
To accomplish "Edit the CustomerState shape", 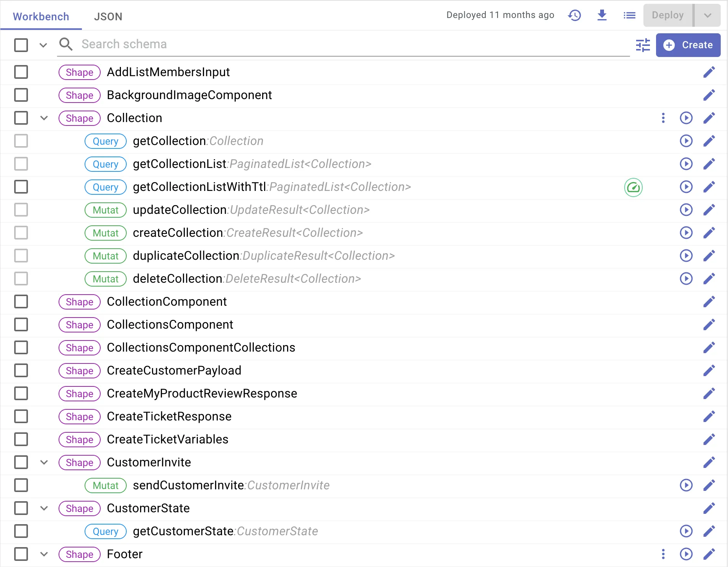I will [x=709, y=508].
